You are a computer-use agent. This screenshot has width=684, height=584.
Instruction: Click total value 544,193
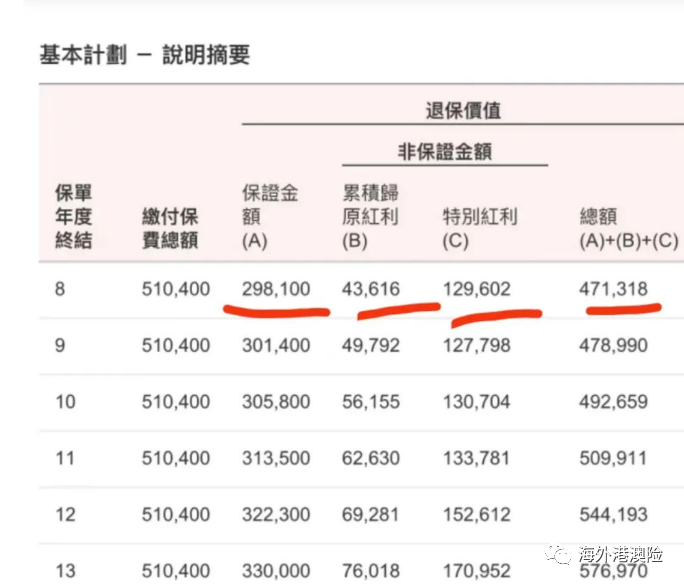pos(613,515)
